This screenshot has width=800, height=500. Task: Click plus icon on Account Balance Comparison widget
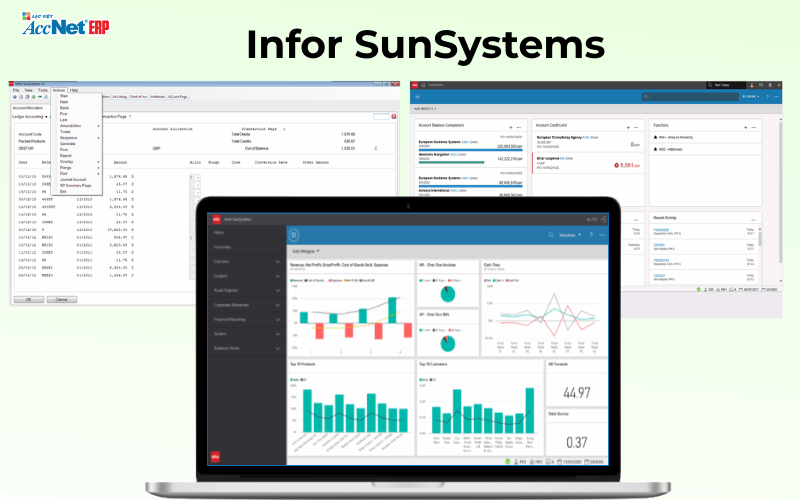coord(511,127)
